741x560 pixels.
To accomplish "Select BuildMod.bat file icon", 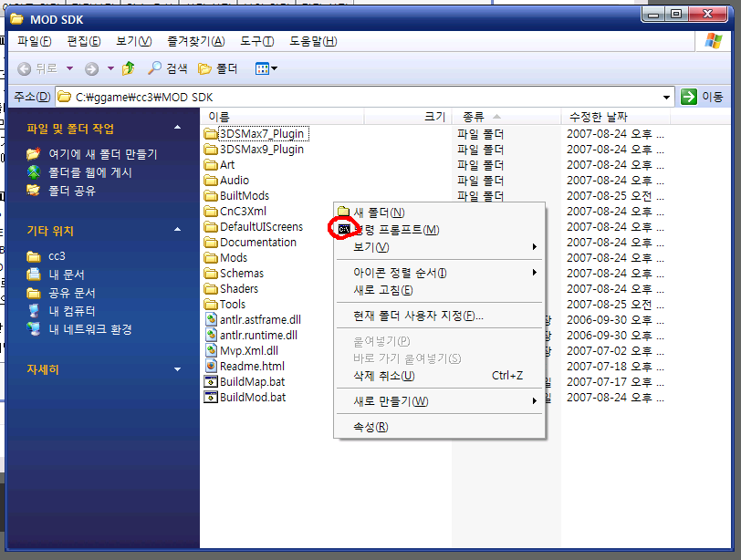I will [x=211, y=397].
